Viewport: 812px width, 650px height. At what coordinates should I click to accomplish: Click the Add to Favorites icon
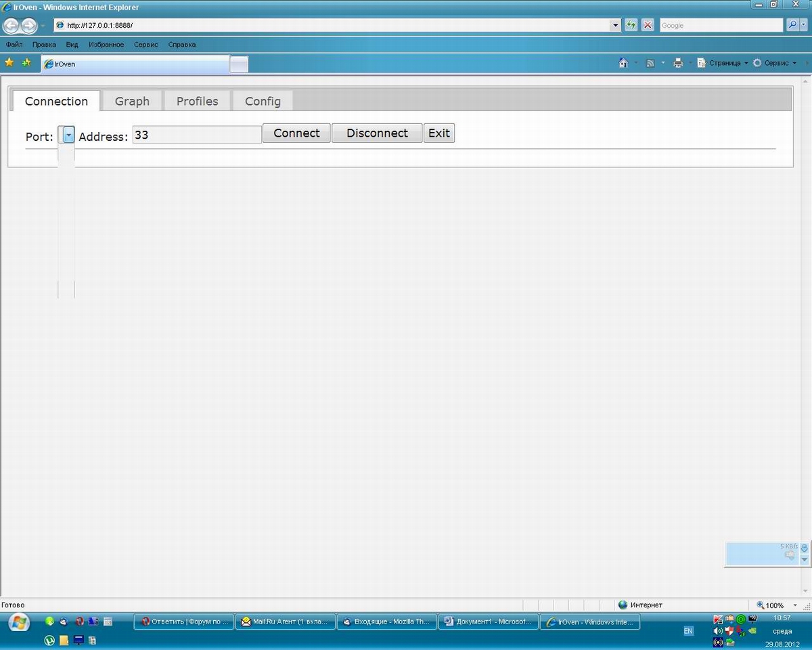pyautogui.click(x=26, y=63)
